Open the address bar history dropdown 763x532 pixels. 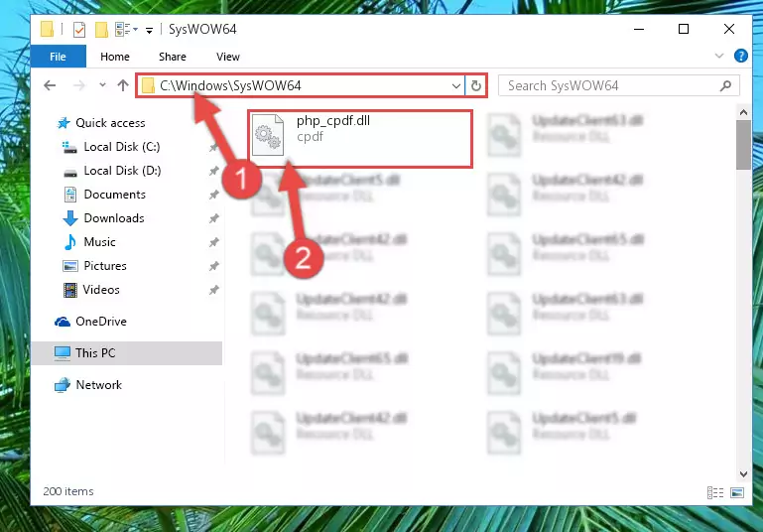click(x=456, y=86)
